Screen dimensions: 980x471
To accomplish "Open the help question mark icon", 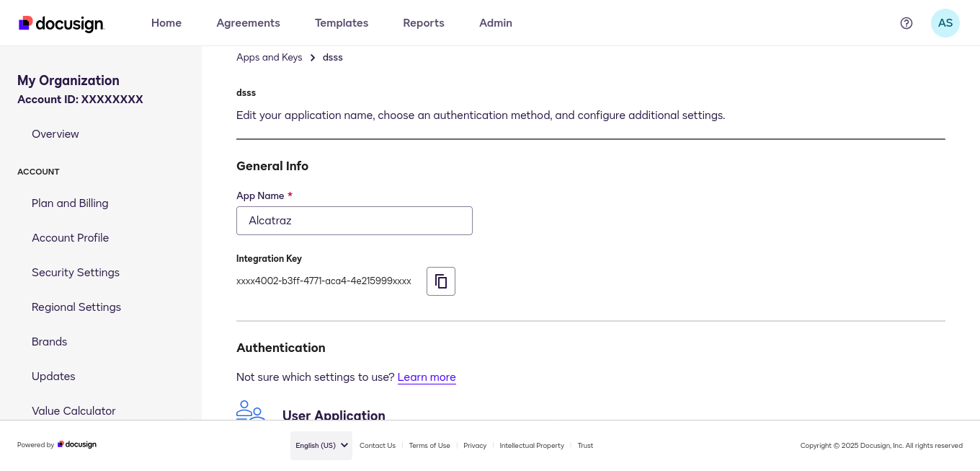I will [x=906, y=22].
